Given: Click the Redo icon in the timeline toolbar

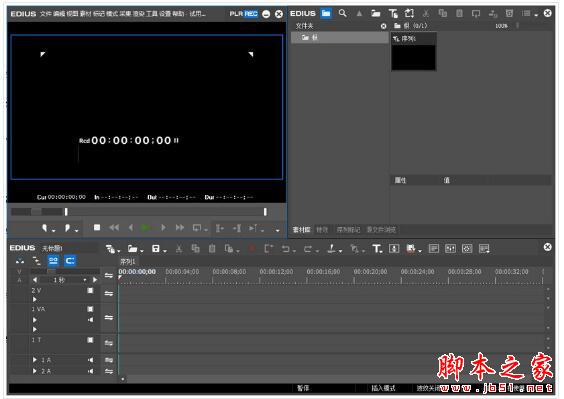Looking at the screenshot, I should click(308, 248).
